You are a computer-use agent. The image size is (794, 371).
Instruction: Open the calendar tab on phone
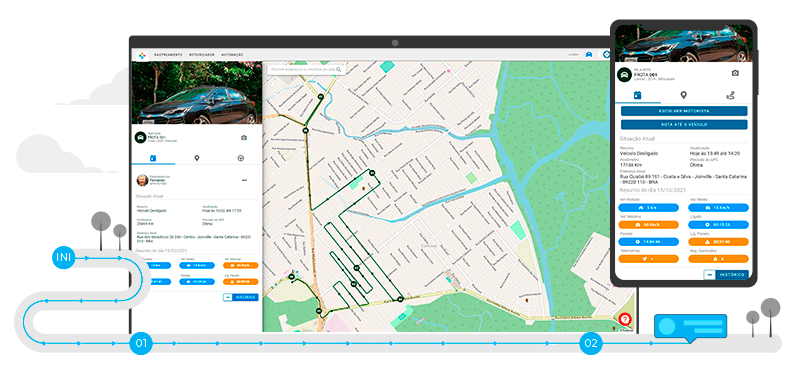[638, 95]
